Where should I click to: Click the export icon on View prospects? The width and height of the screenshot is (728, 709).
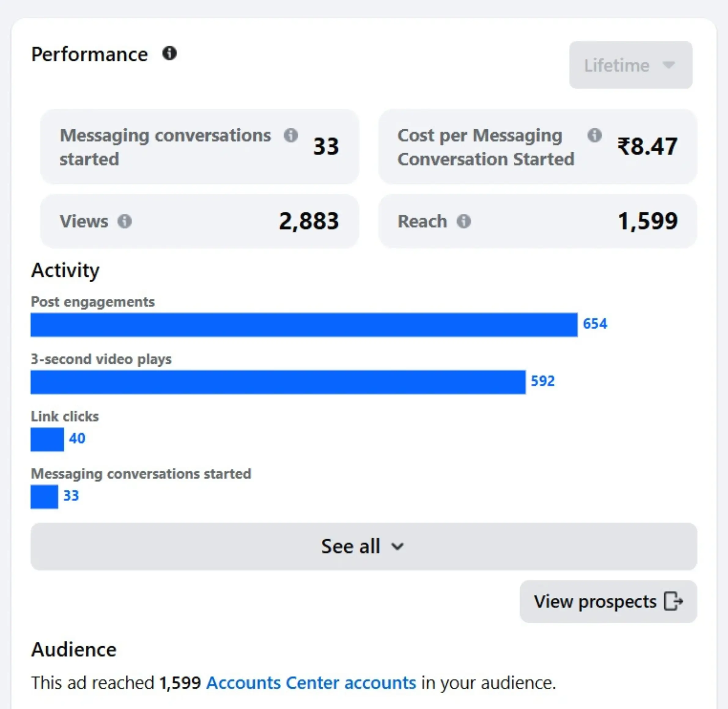673,601
